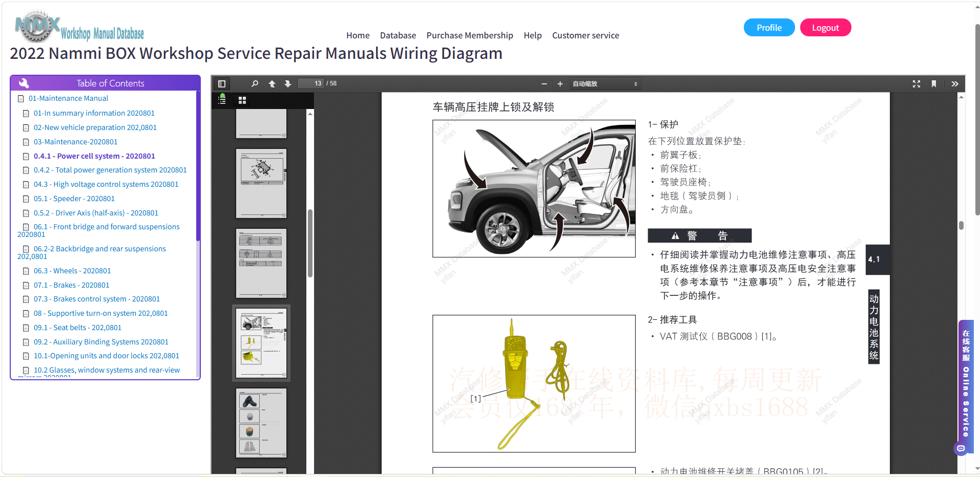Viewport: 980px width, 477px height.
Task: Click the page icon beside 05.1 - Speeder
Action: [26, 199]
